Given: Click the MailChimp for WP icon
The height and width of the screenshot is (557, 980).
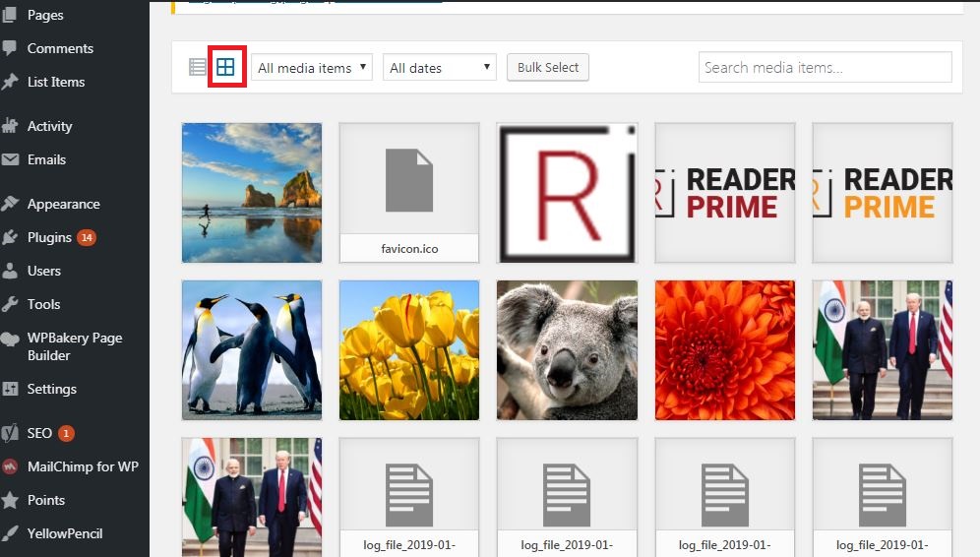Looking at the screenshot, I should point(10,467).
